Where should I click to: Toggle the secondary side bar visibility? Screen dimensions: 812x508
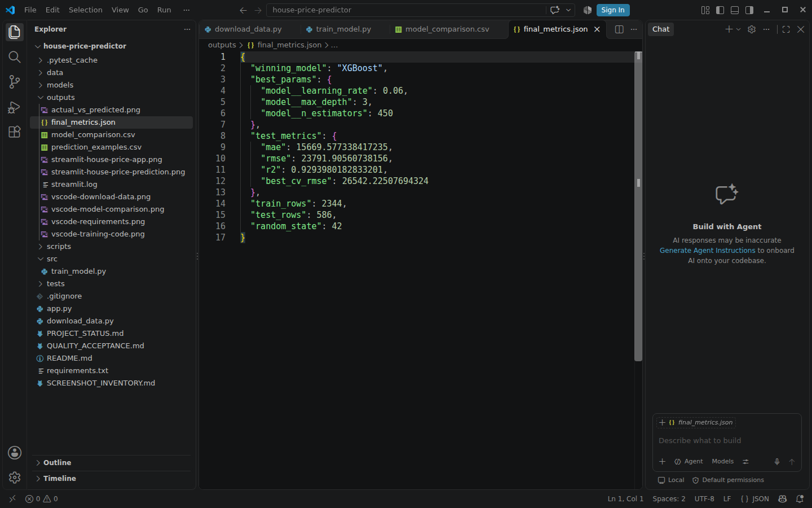point(749,10)
